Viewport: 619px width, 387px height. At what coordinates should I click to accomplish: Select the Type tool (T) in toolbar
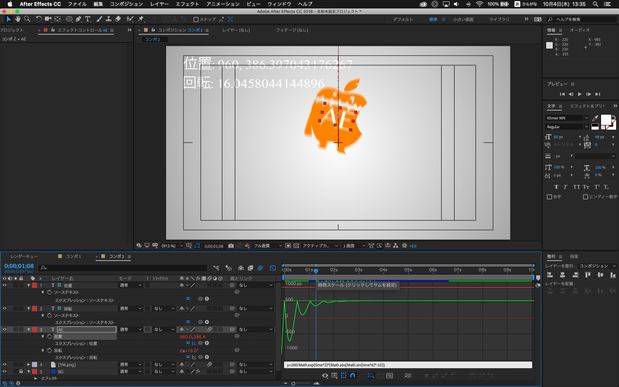click(88, 19)
